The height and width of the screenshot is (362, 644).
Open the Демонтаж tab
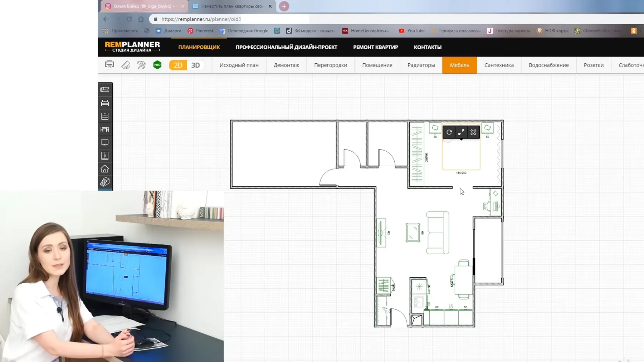pyautogui.click(x=286, y=65)
